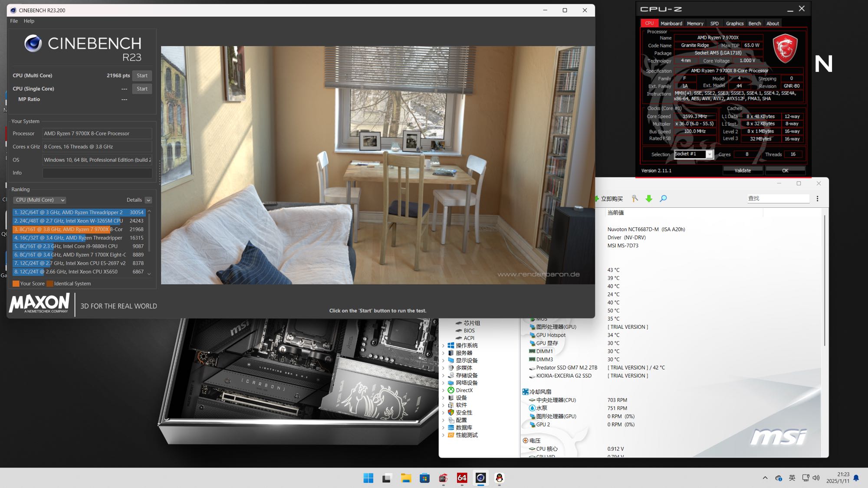Click the 查找 search field in AIDA64
This screenshot has width=868, height=488.
point(778,199)
